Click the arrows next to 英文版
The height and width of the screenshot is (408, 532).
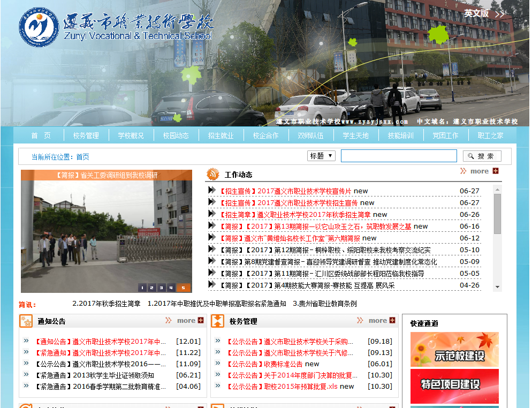[x=500, y=14]
